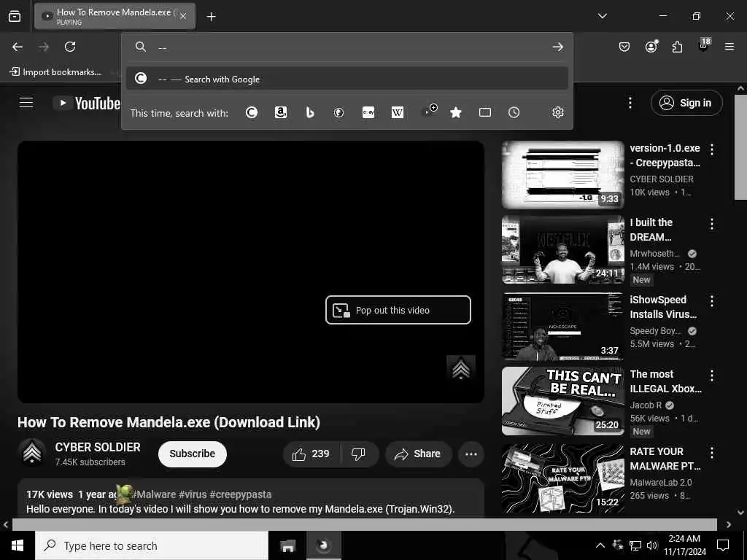Open File Explorer on the taskbar
Image resolution: width=747 pixels, height=560 pixels.
287,545
